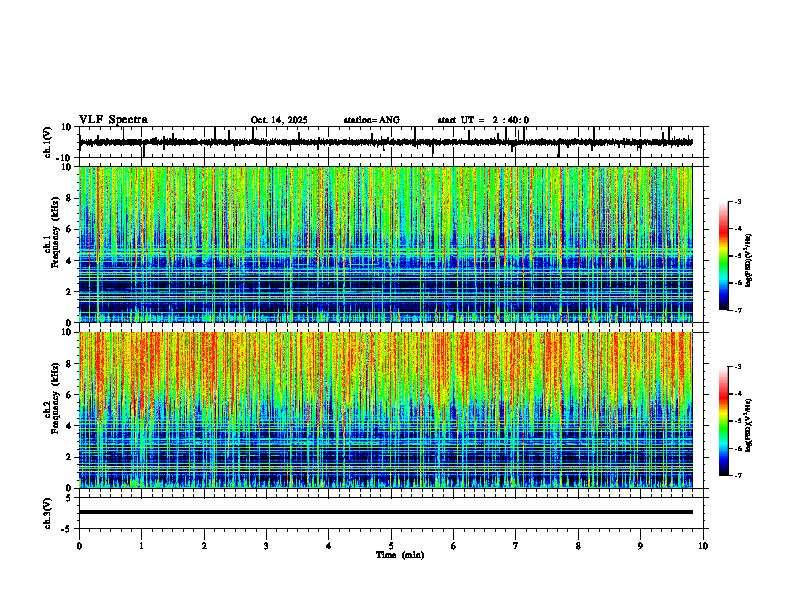
Task: Click the "ch.3(V)" axis label
Action: click(48, 513)
